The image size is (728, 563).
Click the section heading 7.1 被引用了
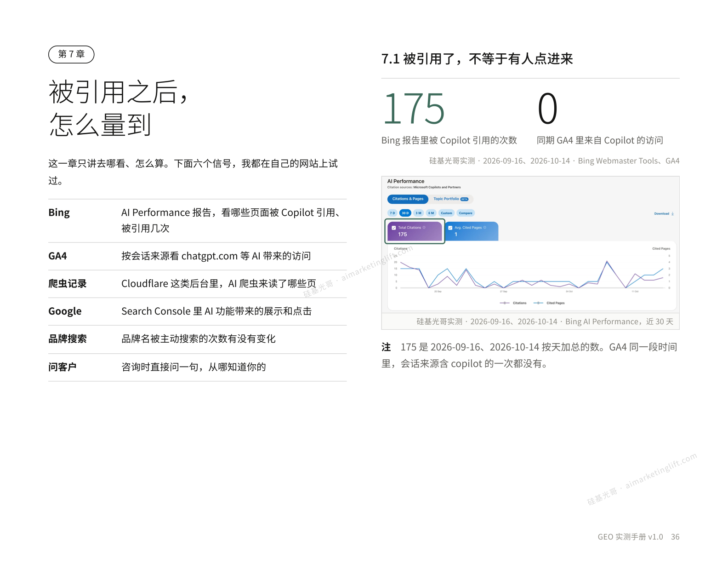tap(477, 59)
